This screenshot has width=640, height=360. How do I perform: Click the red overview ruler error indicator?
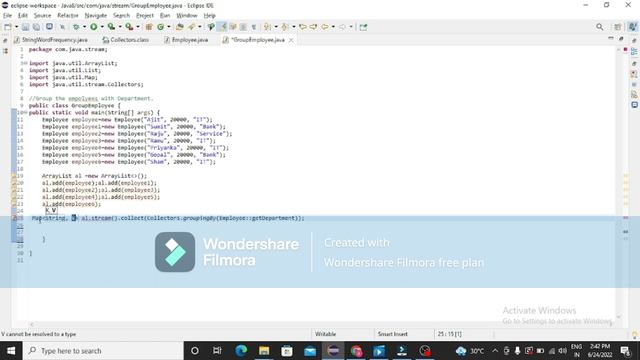point(625,49)
